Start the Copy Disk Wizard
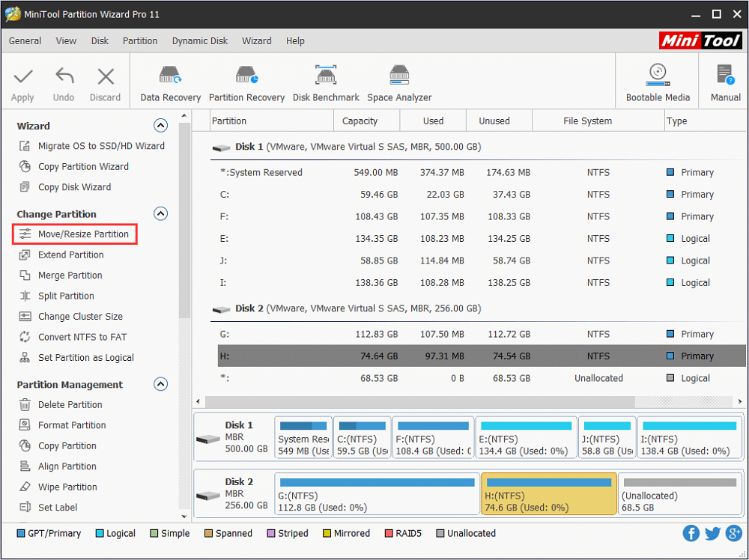 (65, 187)
